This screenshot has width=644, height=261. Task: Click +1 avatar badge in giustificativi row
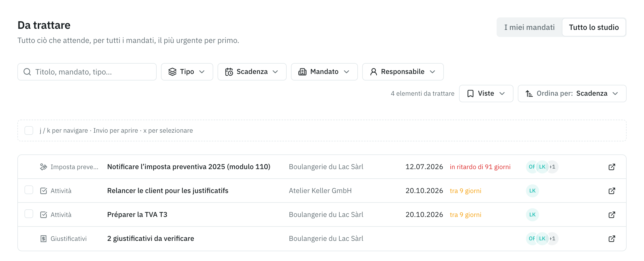(553, 239)
